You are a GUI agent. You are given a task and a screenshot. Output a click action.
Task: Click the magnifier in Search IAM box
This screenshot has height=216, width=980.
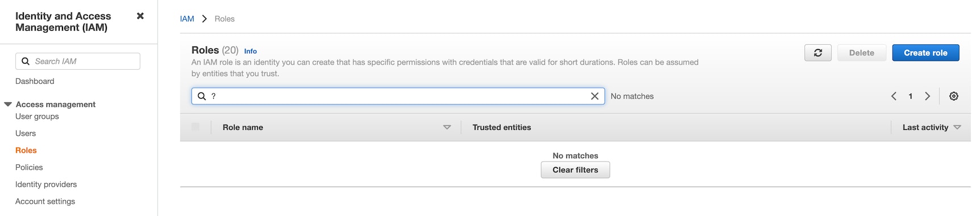26,61
